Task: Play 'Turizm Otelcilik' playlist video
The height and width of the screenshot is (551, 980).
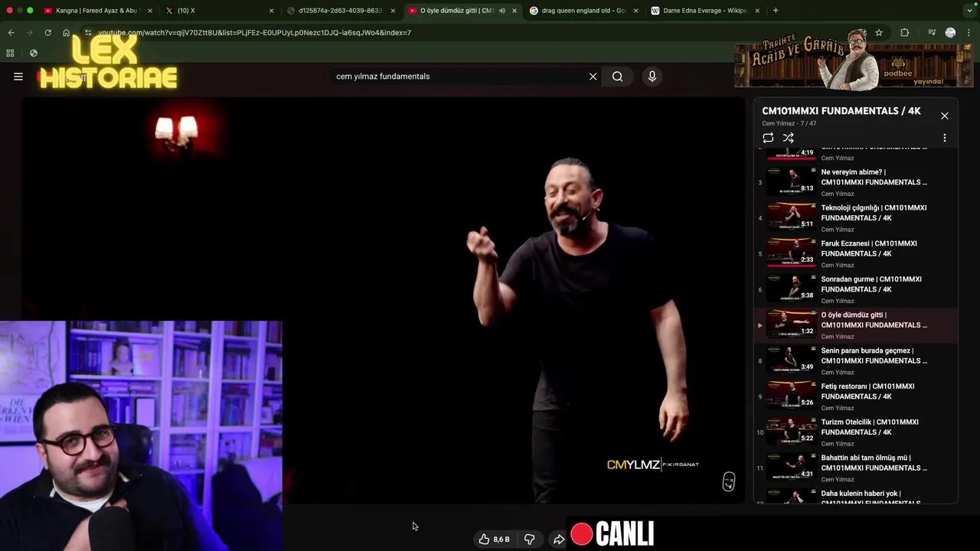Action: click(x=856, y=432)
